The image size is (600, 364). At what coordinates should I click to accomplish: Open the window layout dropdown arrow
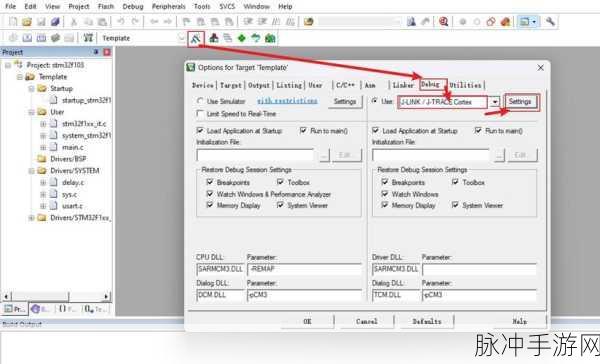[534, 21]
